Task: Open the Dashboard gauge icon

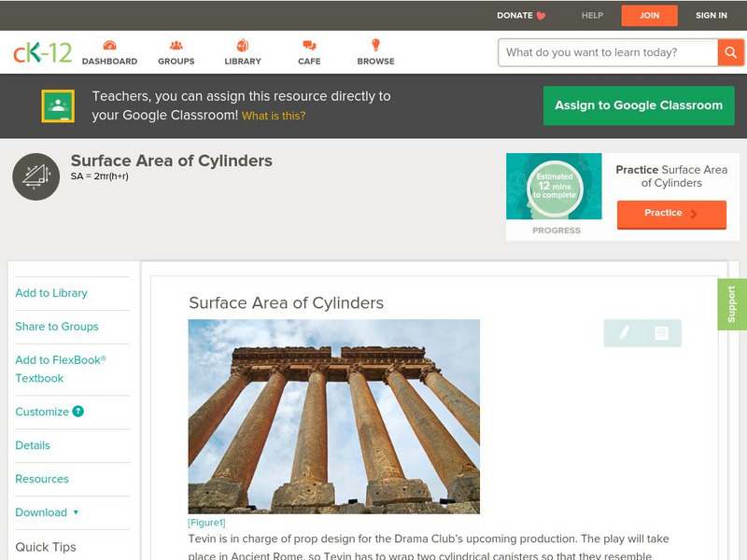Action: tap(109, 46)
